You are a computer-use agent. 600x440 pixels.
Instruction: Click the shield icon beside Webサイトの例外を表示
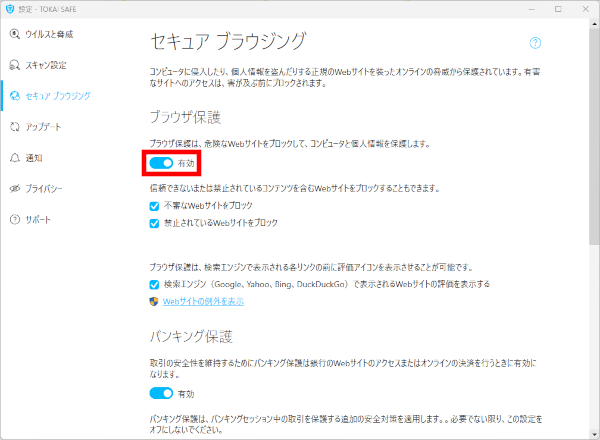[154, 301]
